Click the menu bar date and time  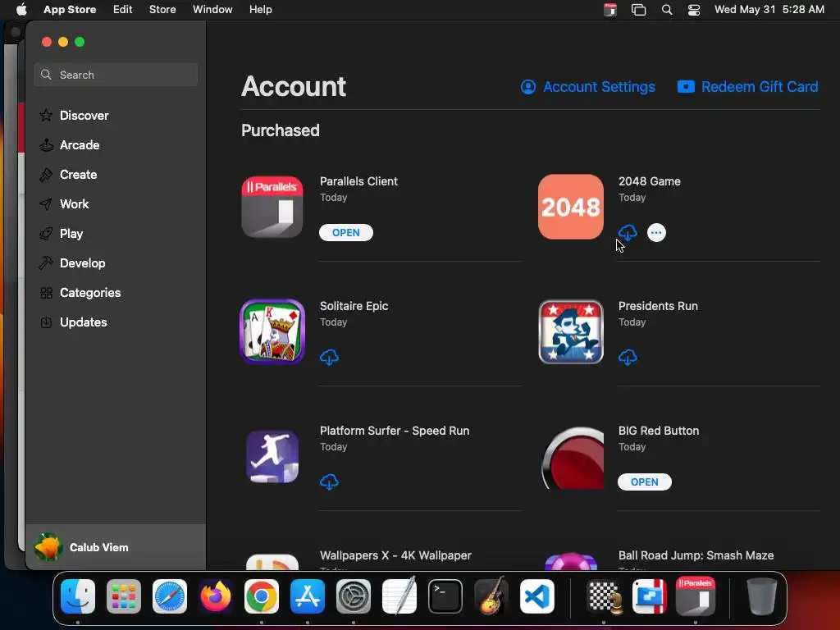click(769, 10)
